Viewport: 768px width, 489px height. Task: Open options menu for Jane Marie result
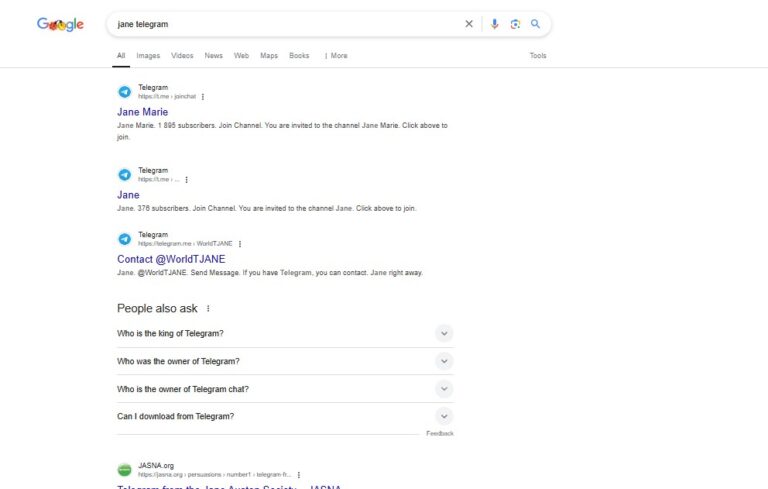pos(203,97)
